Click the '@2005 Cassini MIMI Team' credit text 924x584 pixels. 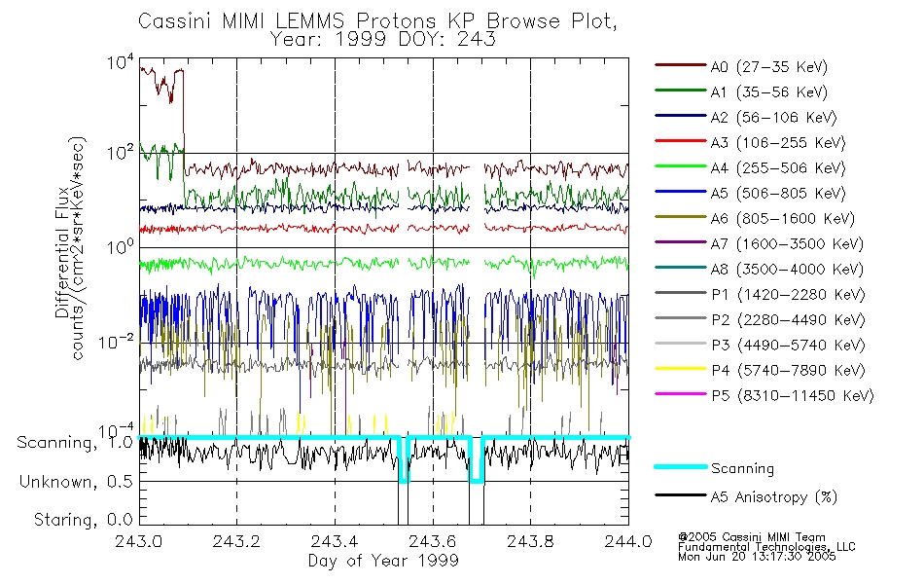[x=752, y=537]
